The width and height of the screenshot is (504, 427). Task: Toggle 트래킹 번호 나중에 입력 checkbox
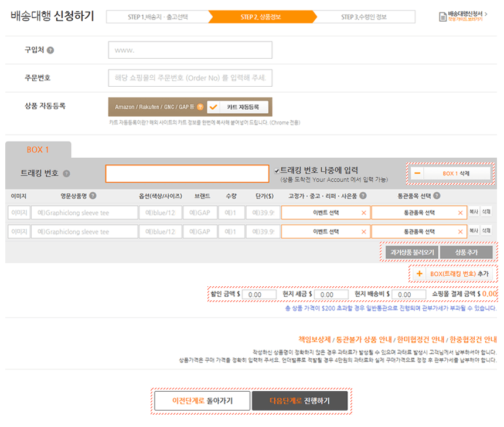point(277,171)
